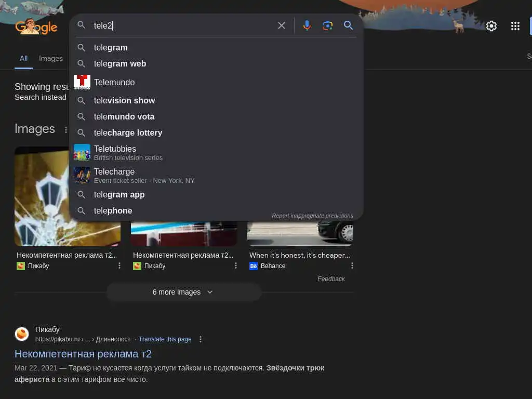The image size is (532, 399).
Task: Select the Telemundo suggestion
Action: [x=217, y=82]
